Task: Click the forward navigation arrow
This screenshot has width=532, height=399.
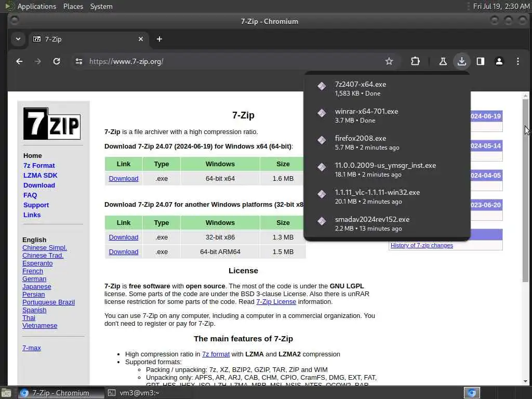Action: coord(38,61)
